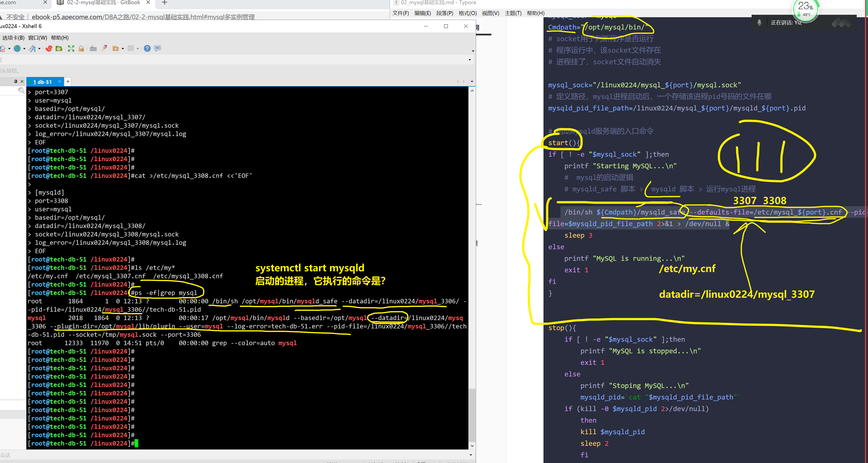Click 'port=3308' in the terminal
Image resolution: width=868 pixels, height=463 pixels.
click(52, 201)
